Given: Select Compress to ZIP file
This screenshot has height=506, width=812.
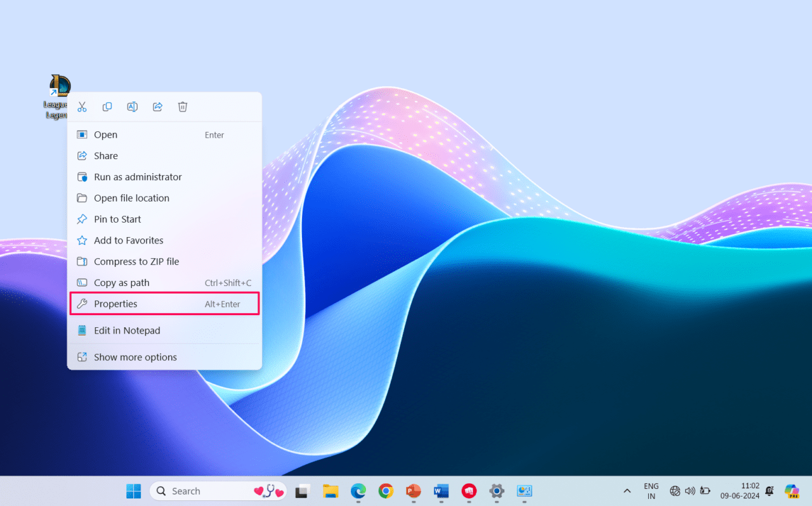Looking at the screenshot, I should click(136, 261).
